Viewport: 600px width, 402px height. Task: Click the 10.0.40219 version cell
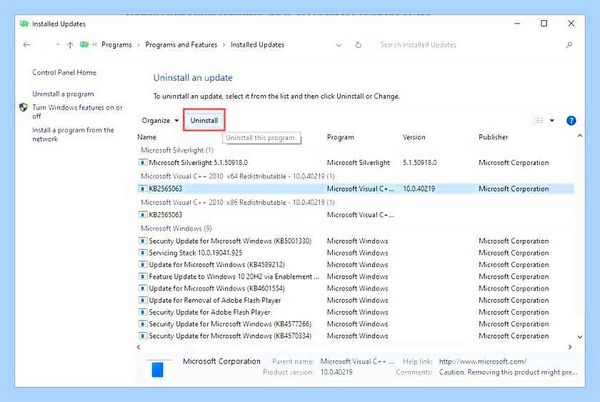(419, 189)
